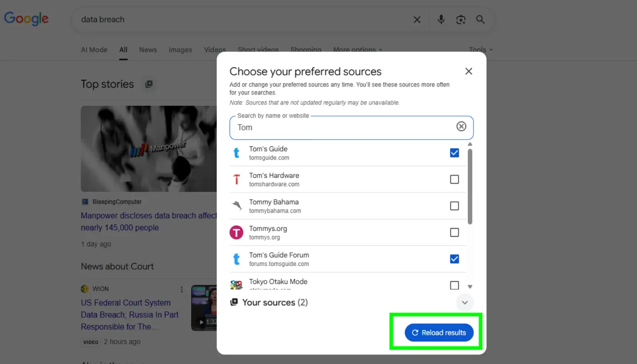Image resolution: width=637 pixels, height=364 pixels.
Task: Check the Tommy Bahama checkbox
Action: [x=454, y=206]
